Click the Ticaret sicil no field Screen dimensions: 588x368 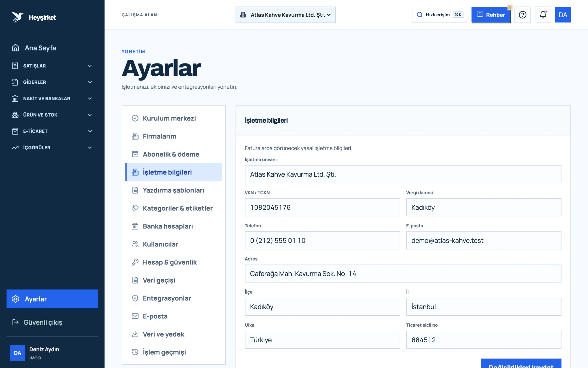(484, 340)
